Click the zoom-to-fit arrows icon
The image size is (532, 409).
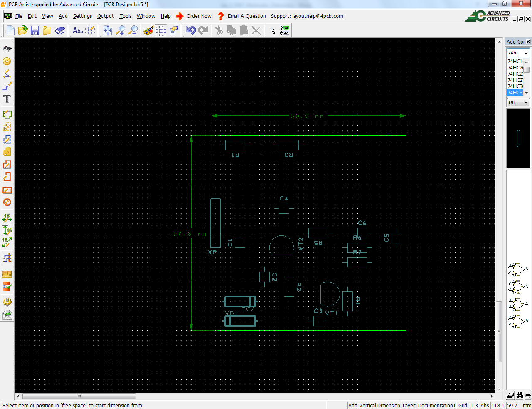pos(108,30)
